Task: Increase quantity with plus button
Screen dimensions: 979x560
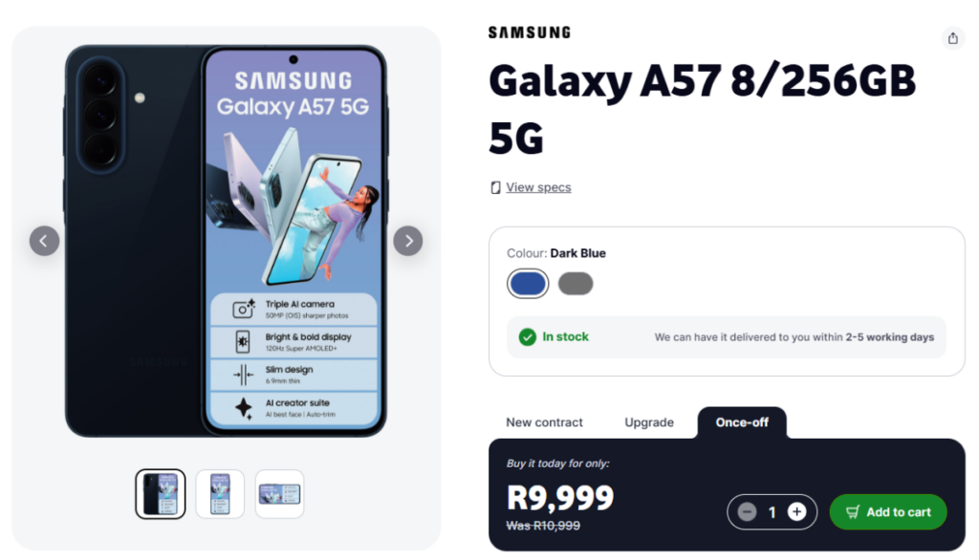Action: 796,512
